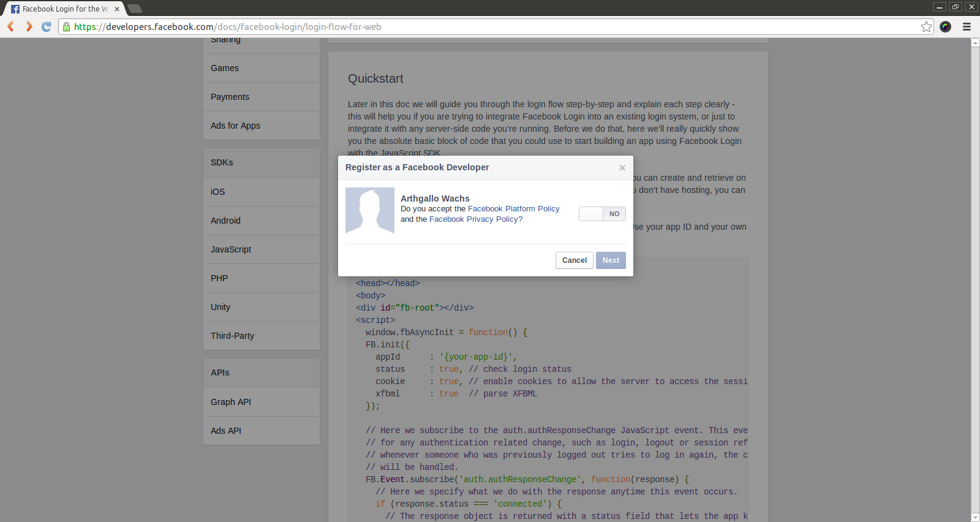Screen dimensions: 980x522
Task: Click the URL address bar
Action: (495, 26)
